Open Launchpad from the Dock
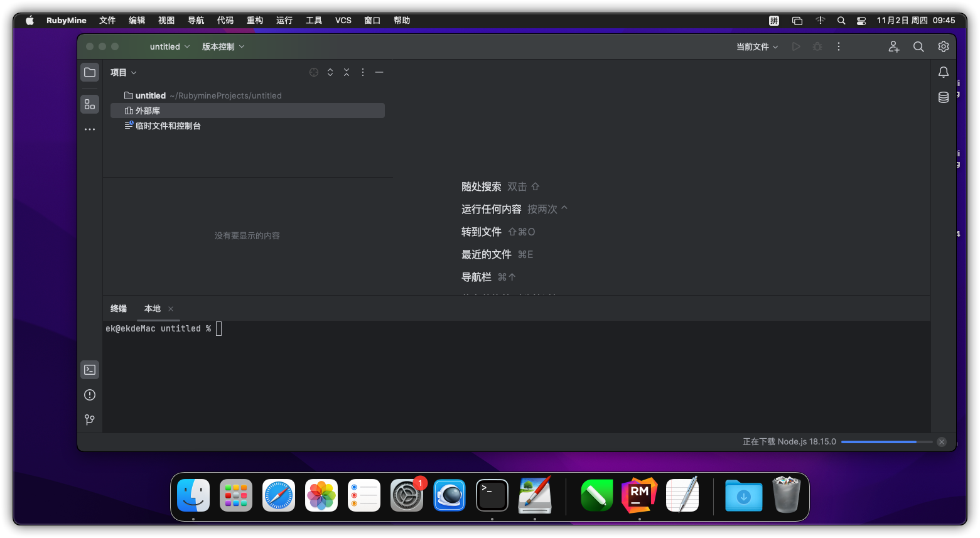Image resolution: width=980 pixels, height=538 pixels. (x=236, y=495)
